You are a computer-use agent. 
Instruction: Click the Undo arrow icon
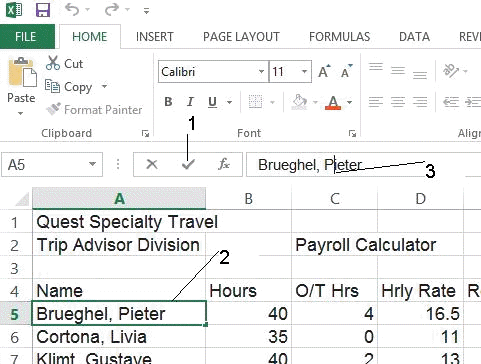(x=72, y=9)
